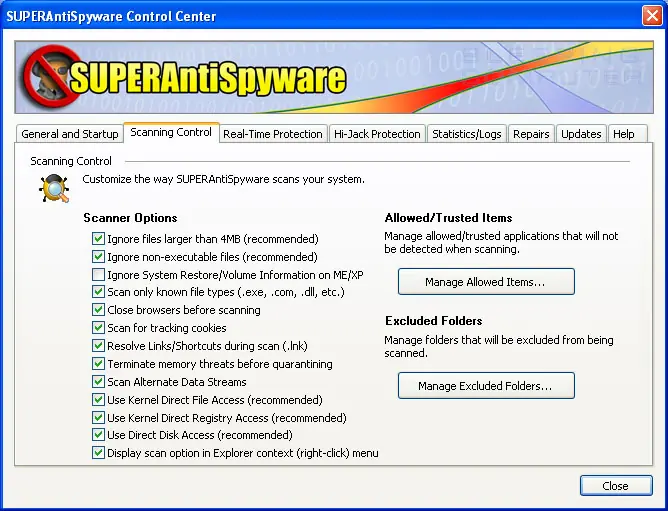
Task: Click the bug magnifier scanning icon
Action: (54, 188)
